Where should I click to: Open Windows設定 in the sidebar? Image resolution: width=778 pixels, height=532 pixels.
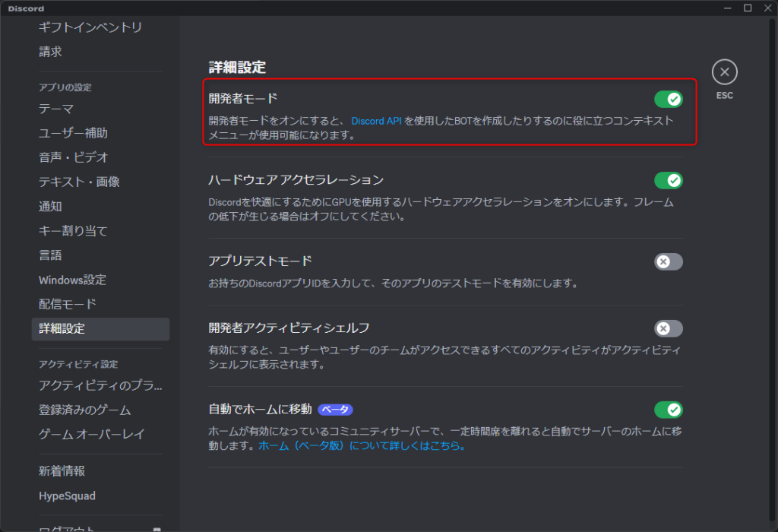[73, 280]
